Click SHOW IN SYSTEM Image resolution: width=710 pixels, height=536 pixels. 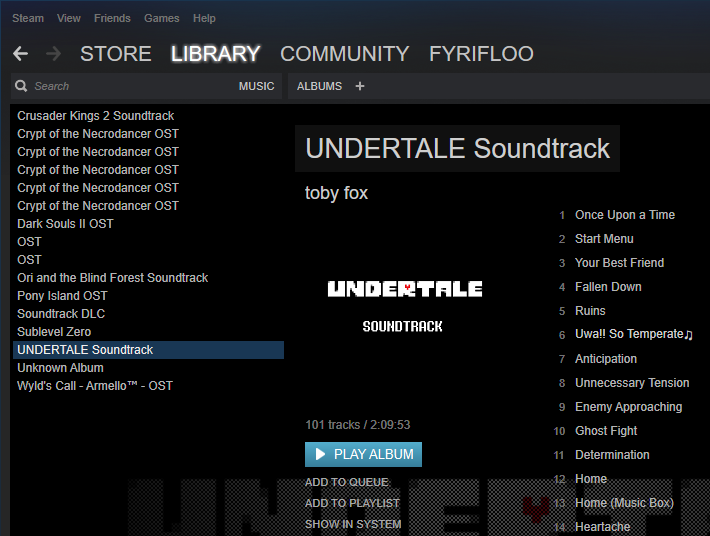(x=353, y=524)
